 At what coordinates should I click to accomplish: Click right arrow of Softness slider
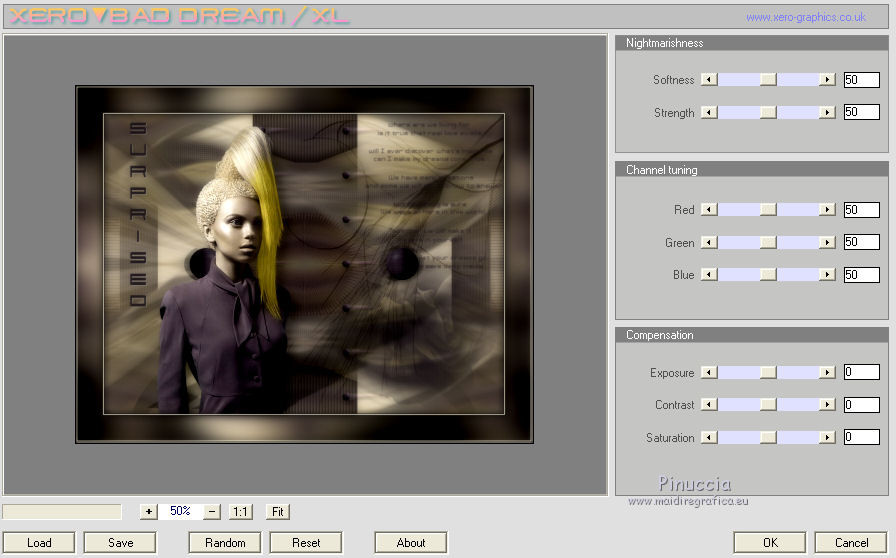827,79
